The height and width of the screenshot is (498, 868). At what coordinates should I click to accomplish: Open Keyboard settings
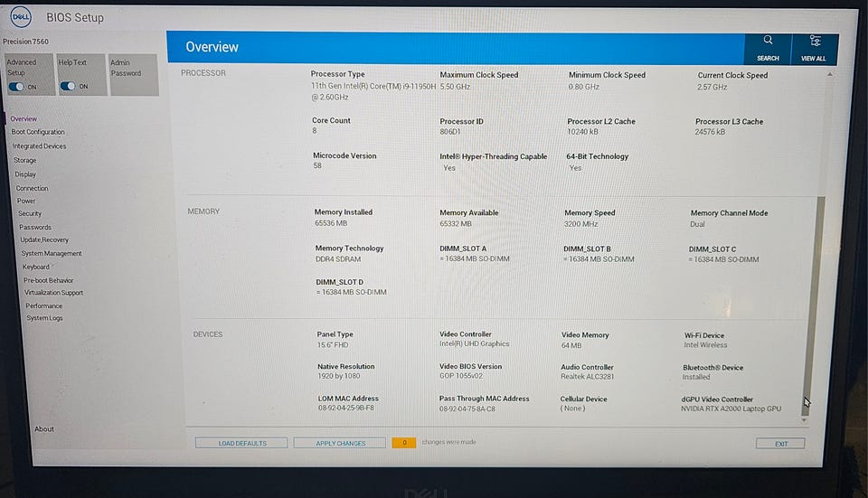point(36,267)
